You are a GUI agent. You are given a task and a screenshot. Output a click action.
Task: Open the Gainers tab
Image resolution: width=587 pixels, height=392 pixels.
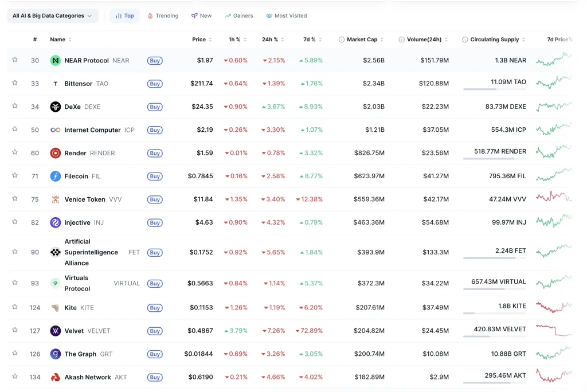point(239,15)
